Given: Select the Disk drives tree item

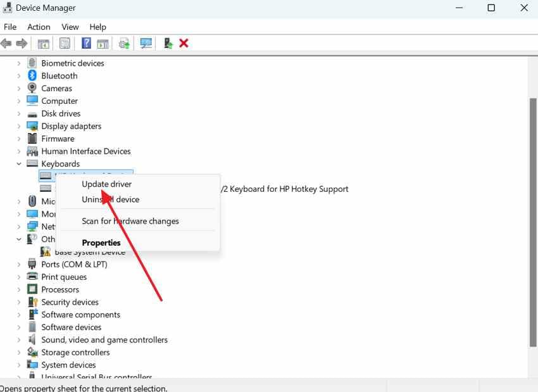Looking at the screenshot, I should [61, 113].
